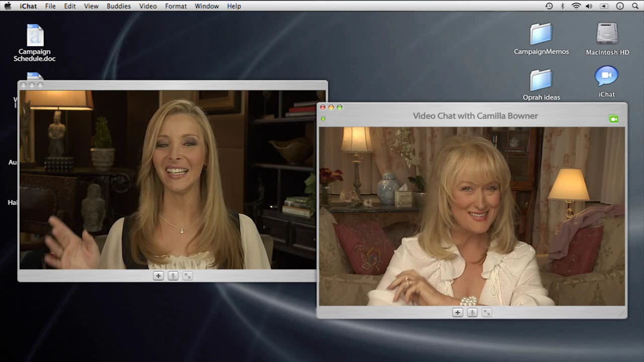Open the Edit menu

click(x=70, y=6)
